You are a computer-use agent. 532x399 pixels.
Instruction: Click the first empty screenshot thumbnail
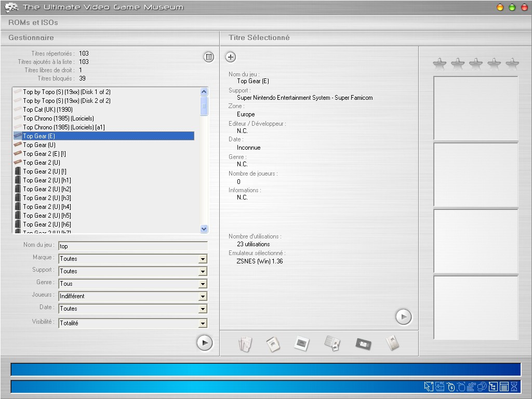pos(476,108)
